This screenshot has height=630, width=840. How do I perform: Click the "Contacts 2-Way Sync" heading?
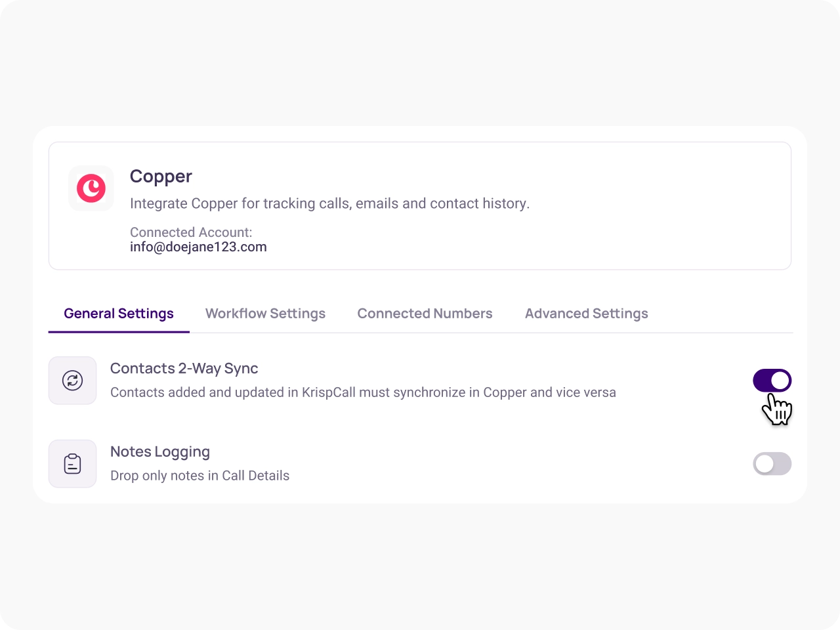pos(184,369)
